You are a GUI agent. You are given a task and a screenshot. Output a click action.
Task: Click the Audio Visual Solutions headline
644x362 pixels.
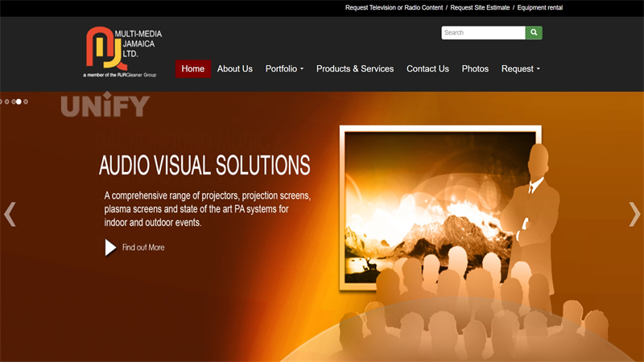click(x=204, y=166)
